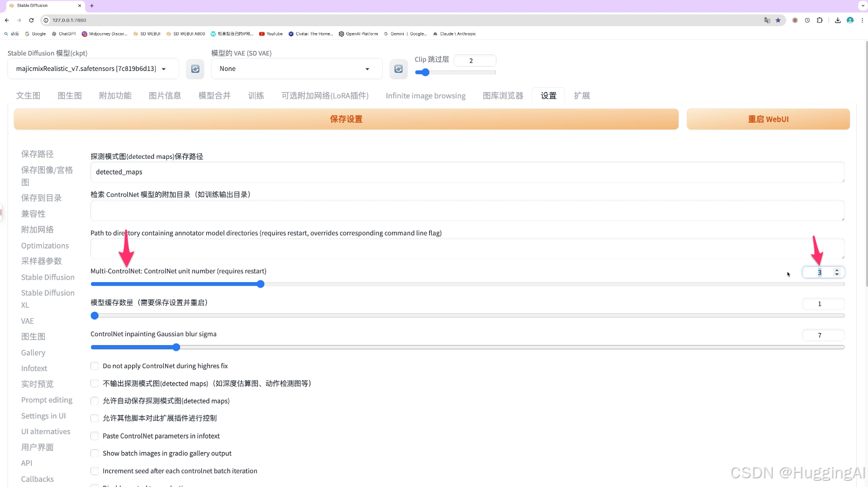The width and height of the screenshot is (868, 487).
Task: Open the SD WEBUI A800 bookmark
Action: [x=186, y=34]
